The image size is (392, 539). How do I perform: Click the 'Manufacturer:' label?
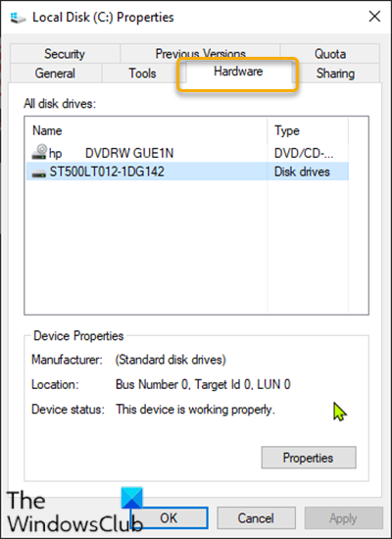point(67,360)
